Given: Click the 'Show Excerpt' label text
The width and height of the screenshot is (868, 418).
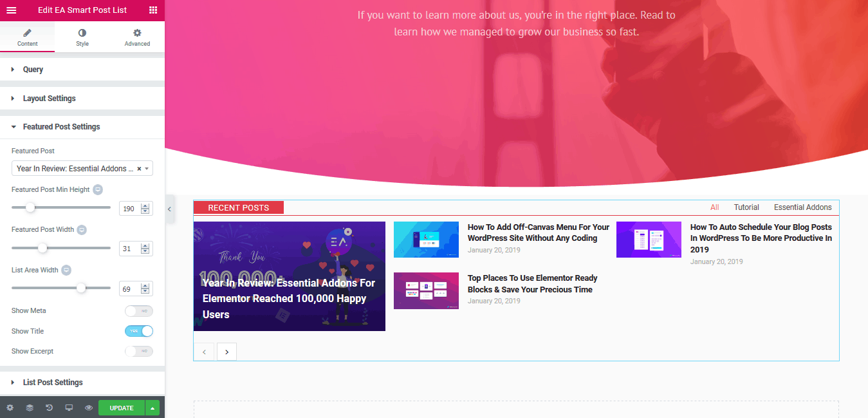Looking at the screenshot, I should click(x=33, y=351).
